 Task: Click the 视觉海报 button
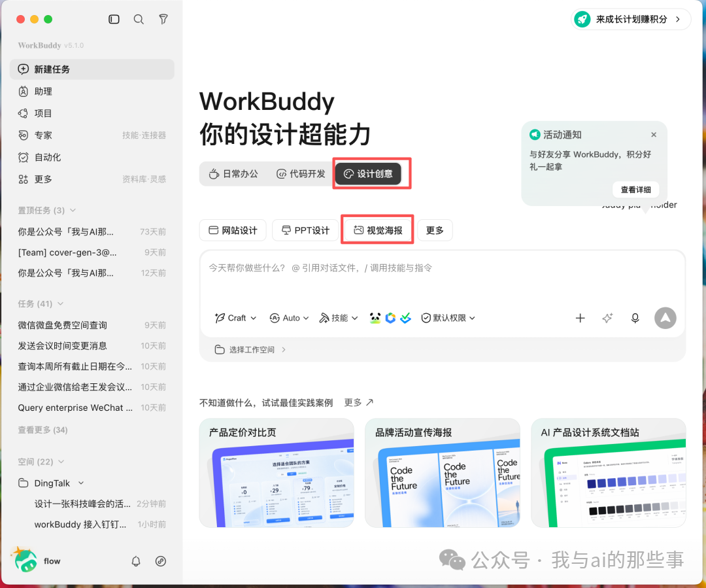[378, 231]
